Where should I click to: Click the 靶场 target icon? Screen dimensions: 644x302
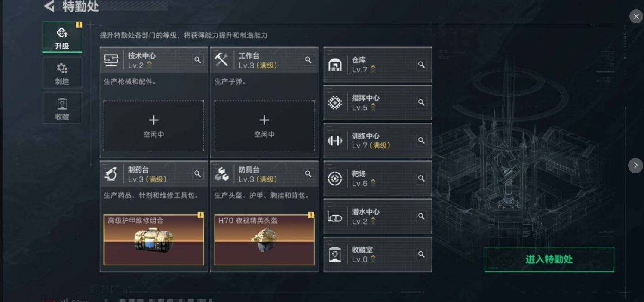[x=335, y=179]
